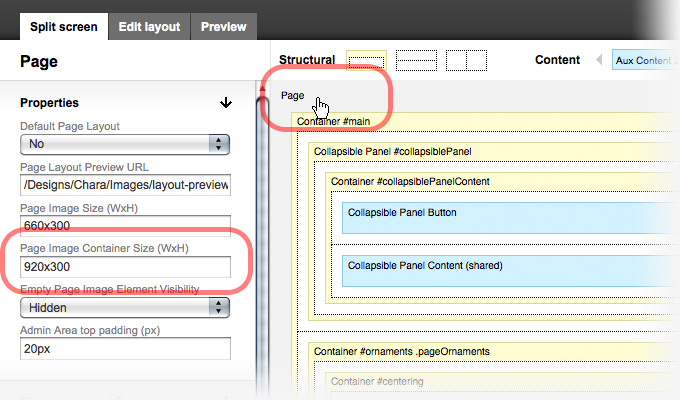The width and height of the screenshot is (680, 400).
Task: Select the single container structural icon
Action: coord(366,60)
